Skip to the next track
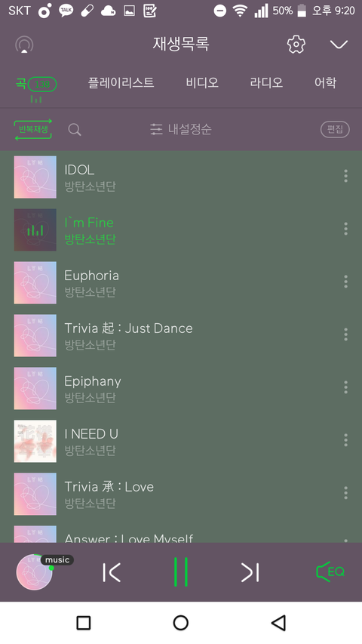Viewport: 362px width, 644px height. [250, 572]
